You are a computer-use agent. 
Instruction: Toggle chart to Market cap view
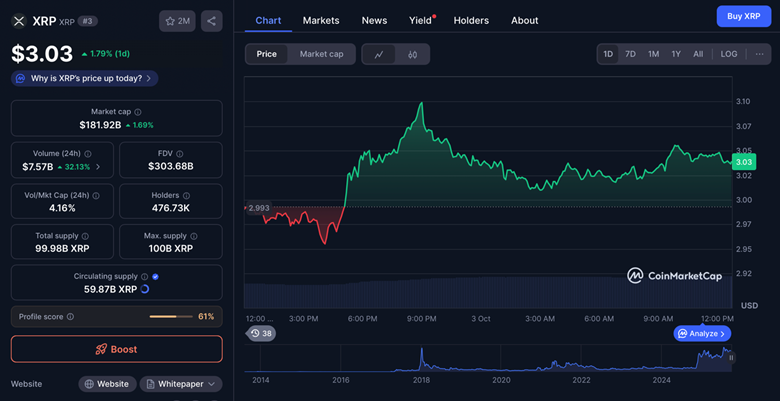point(321,54)
